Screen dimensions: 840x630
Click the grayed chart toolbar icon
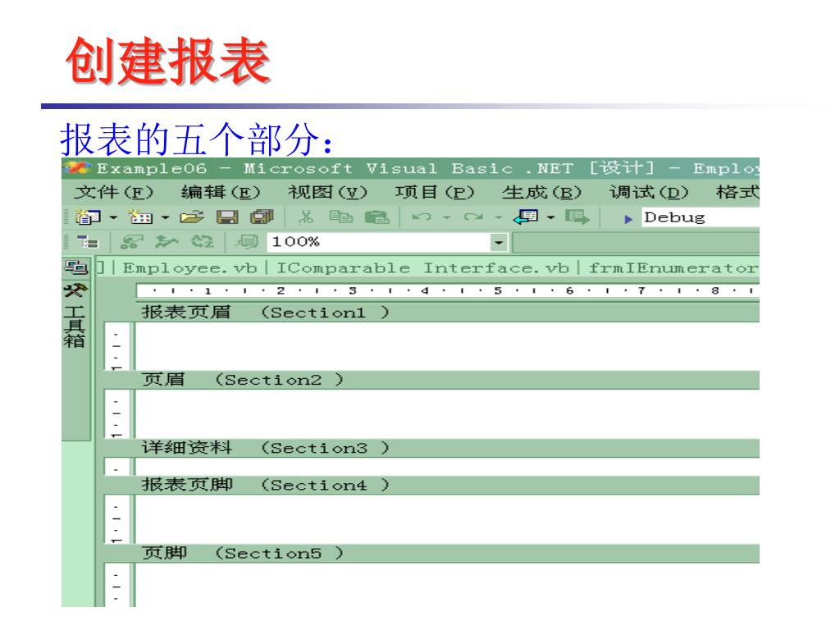[x=167, y=242]
